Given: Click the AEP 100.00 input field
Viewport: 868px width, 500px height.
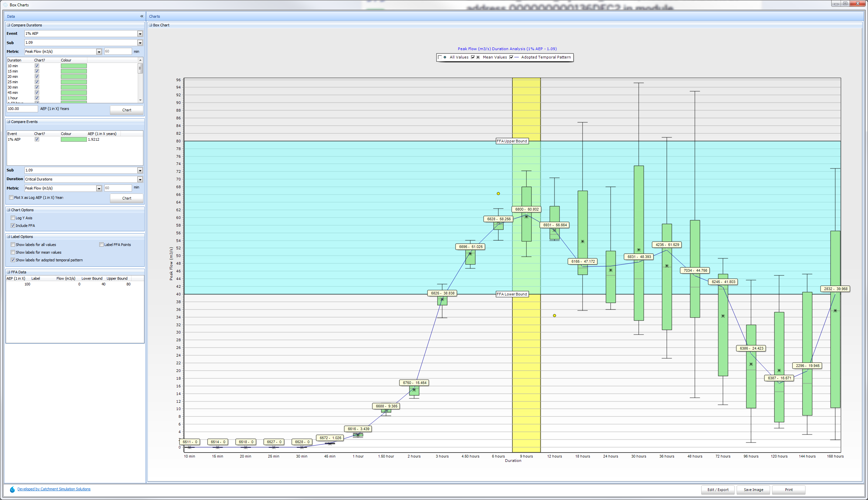Looking at the screenshot, I should [x=22, y=109].
